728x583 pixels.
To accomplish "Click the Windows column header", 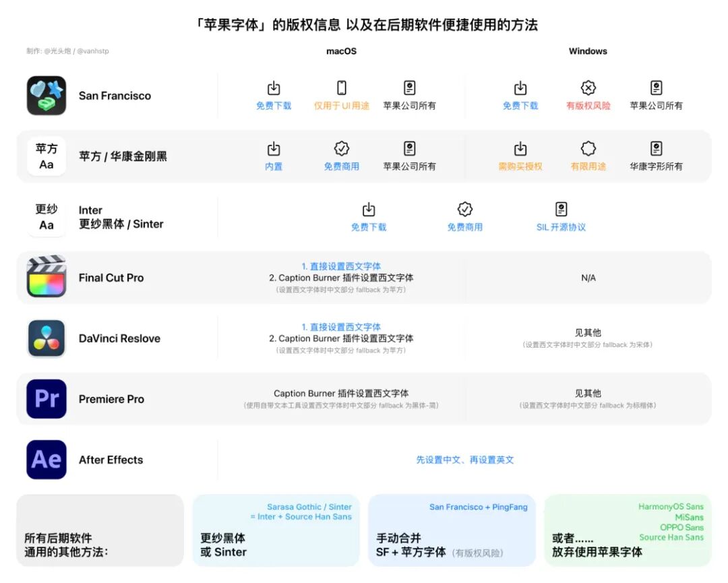I will pyautogui.click(x=588, y=51).
